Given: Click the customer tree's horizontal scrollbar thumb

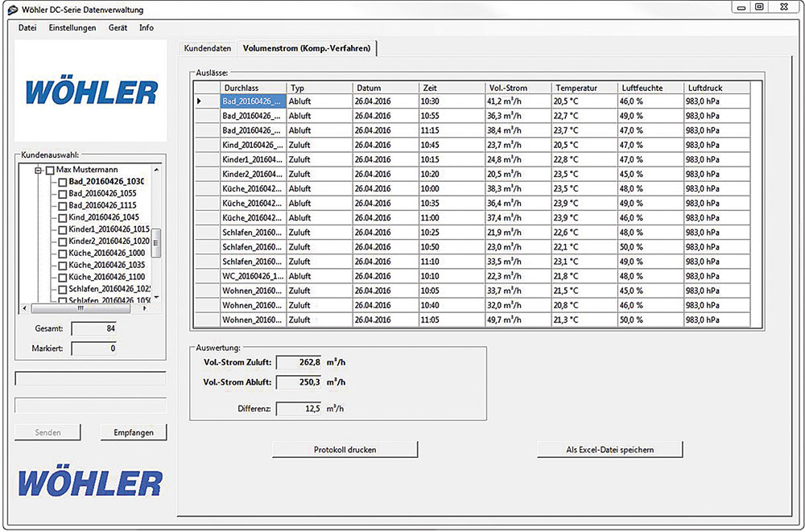Looking at the screenshot, I should click(x=80, y=308).
